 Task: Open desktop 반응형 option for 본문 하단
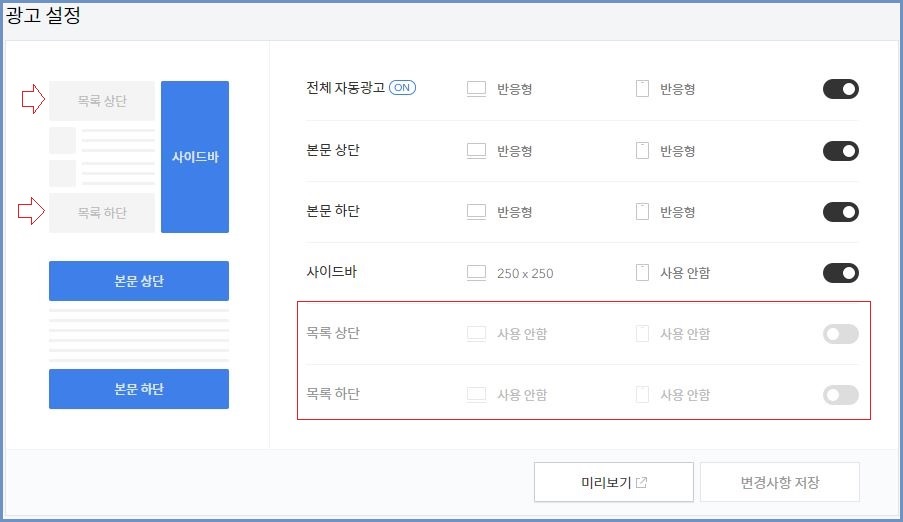[514, 212]
